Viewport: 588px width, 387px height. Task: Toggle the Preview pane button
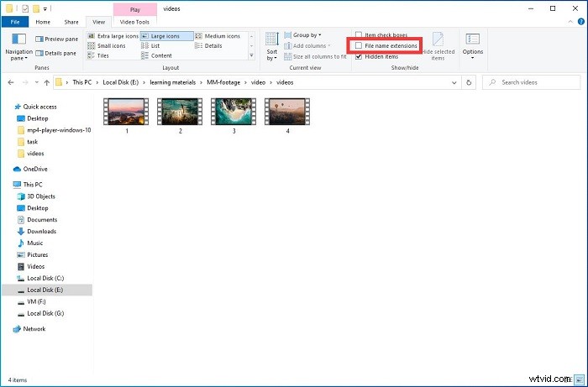(55, 39)
